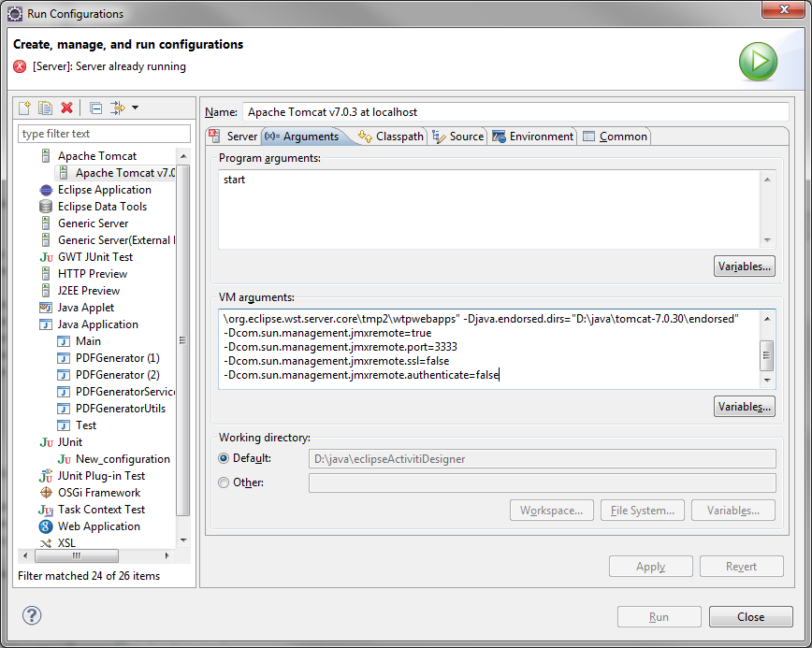The image size is (812, 648).
Task: Click the tree scroll right arrow
Action: click(x=167, y=555)
